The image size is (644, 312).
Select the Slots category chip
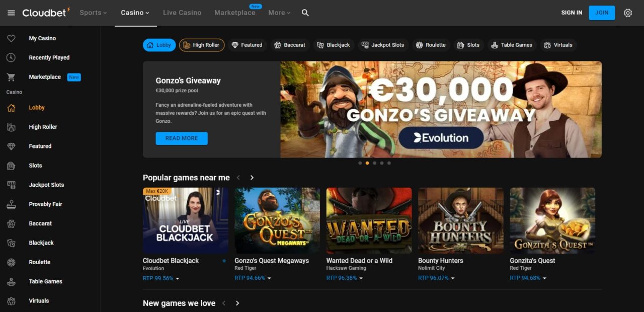[468, 45]
